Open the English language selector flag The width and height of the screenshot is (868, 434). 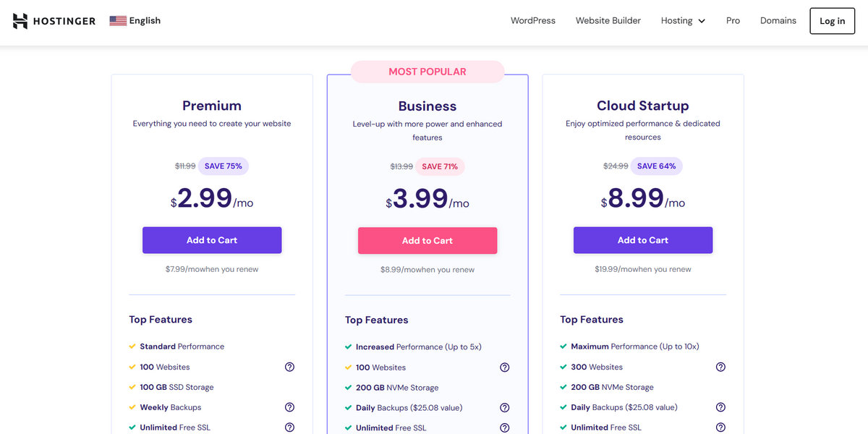118,20
